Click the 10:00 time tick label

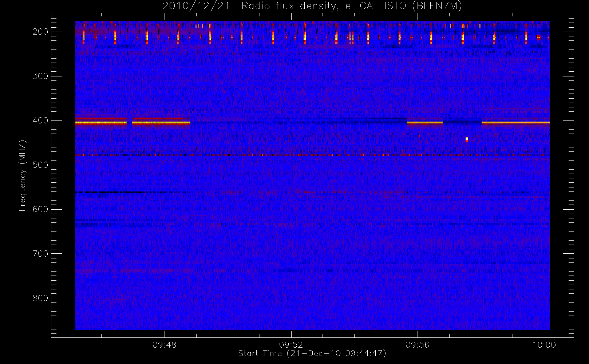tap(544, 344)
